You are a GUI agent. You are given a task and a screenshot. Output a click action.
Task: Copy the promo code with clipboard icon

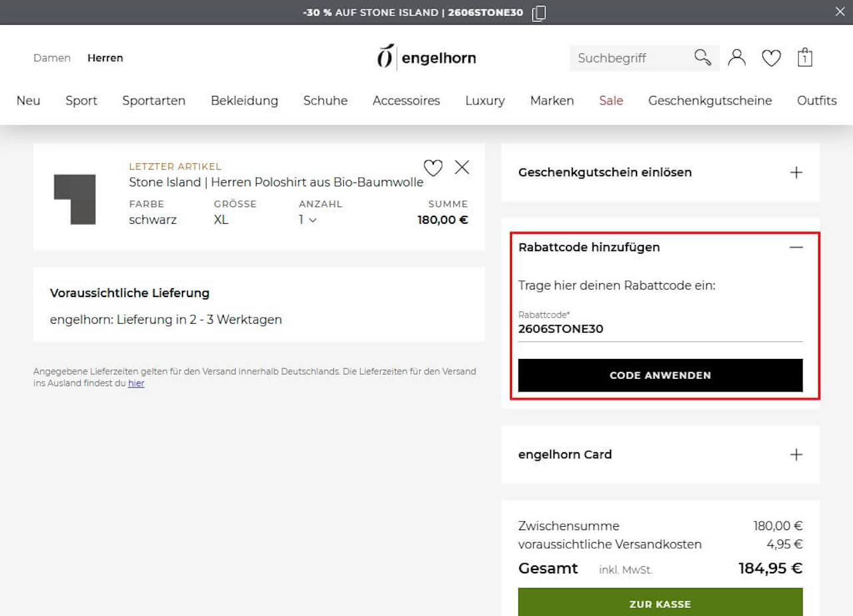click(x=539, y=13)
